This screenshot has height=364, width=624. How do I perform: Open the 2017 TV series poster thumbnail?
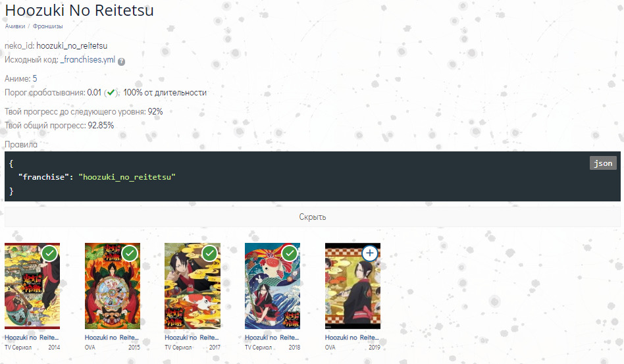pos(193,286)
